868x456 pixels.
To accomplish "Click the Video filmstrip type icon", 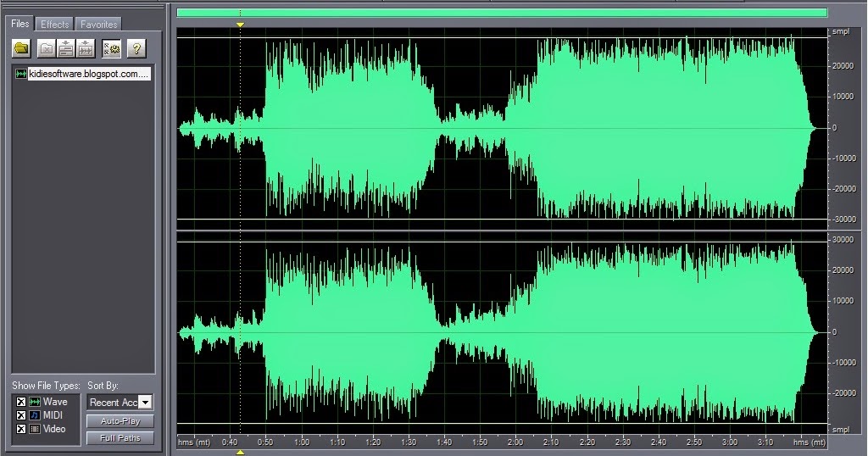I will pos(34,429).
